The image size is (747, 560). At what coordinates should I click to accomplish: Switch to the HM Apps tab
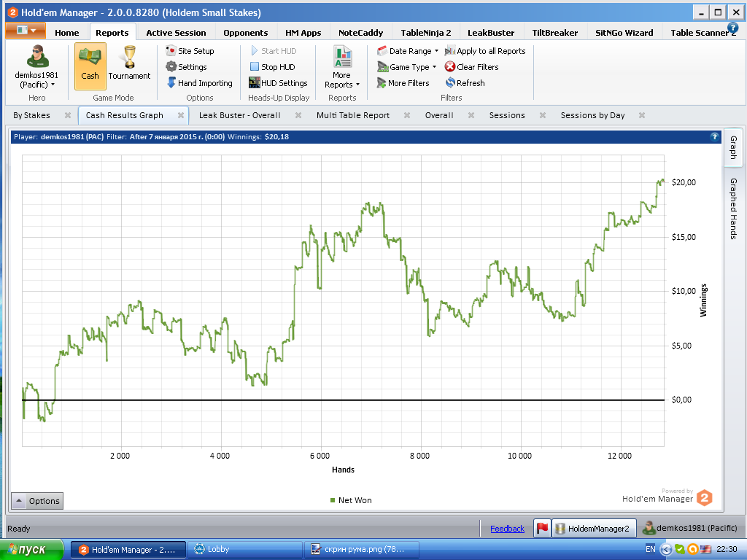click(303, 33)
